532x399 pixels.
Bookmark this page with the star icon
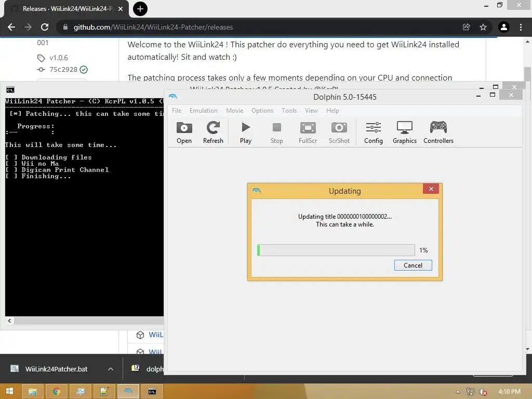click(483, 27)
